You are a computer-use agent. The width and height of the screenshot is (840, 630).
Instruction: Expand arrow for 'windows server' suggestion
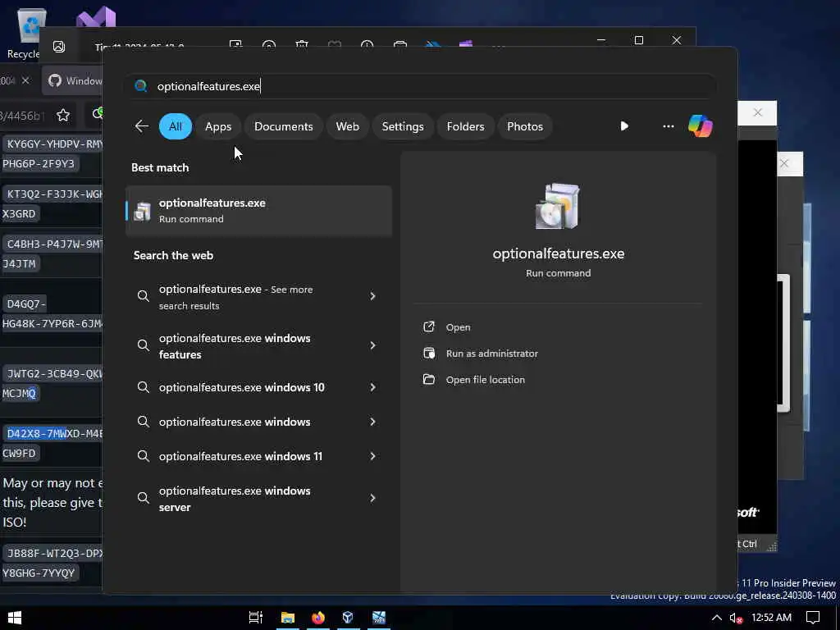372,498
